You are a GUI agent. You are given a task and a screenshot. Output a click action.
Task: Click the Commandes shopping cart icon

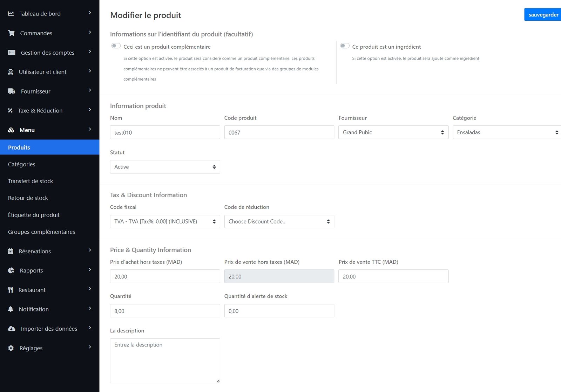12,33
